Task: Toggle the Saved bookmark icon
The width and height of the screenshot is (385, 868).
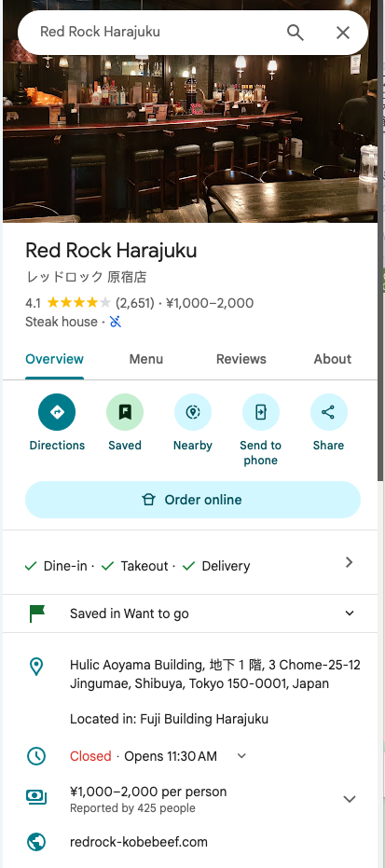Action: [x=125, y=412]
